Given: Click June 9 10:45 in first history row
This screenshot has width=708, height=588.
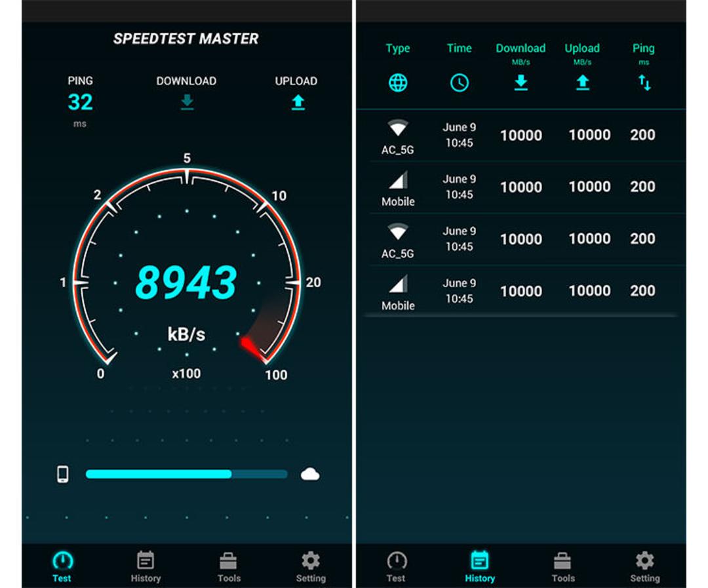Looking at the screenshot, I should coord(459,135).
